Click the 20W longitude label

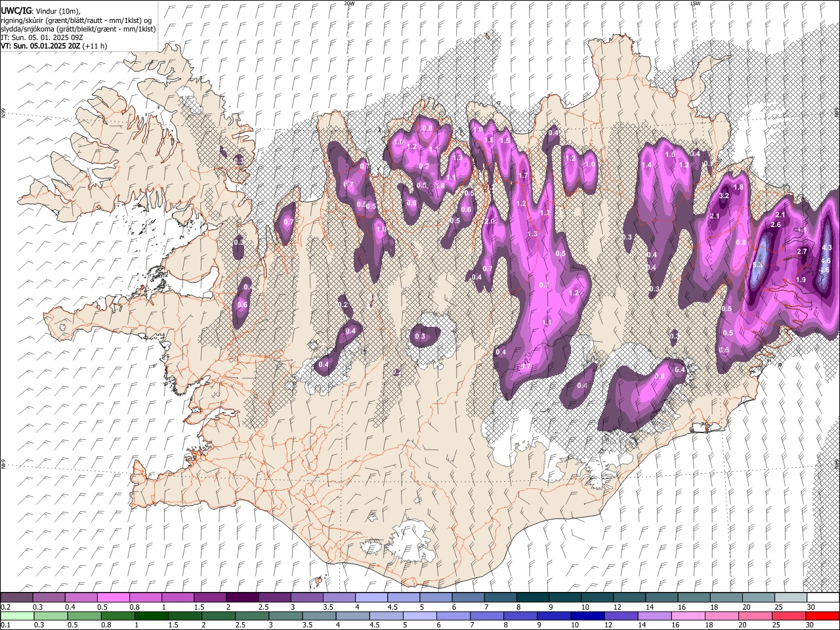pyautogui.click(x=349, y=3)
